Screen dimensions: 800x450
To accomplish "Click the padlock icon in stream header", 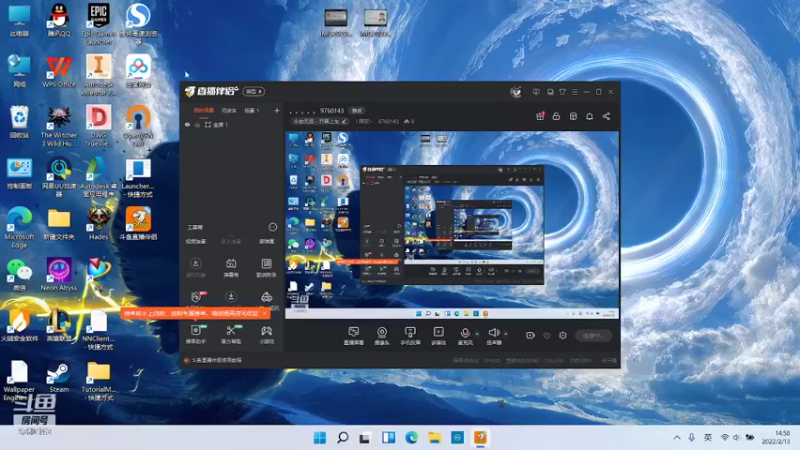I will pos(556,116).
